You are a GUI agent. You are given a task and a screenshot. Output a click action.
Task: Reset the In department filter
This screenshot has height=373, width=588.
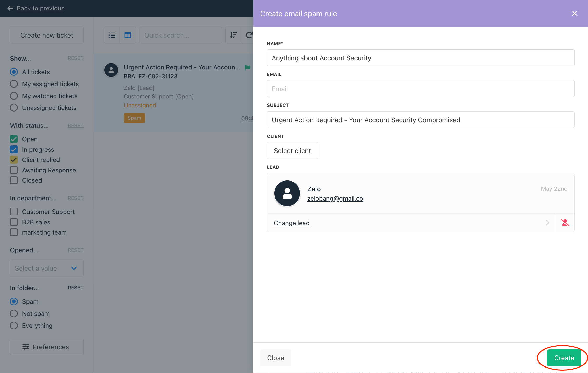pos(76,198)
